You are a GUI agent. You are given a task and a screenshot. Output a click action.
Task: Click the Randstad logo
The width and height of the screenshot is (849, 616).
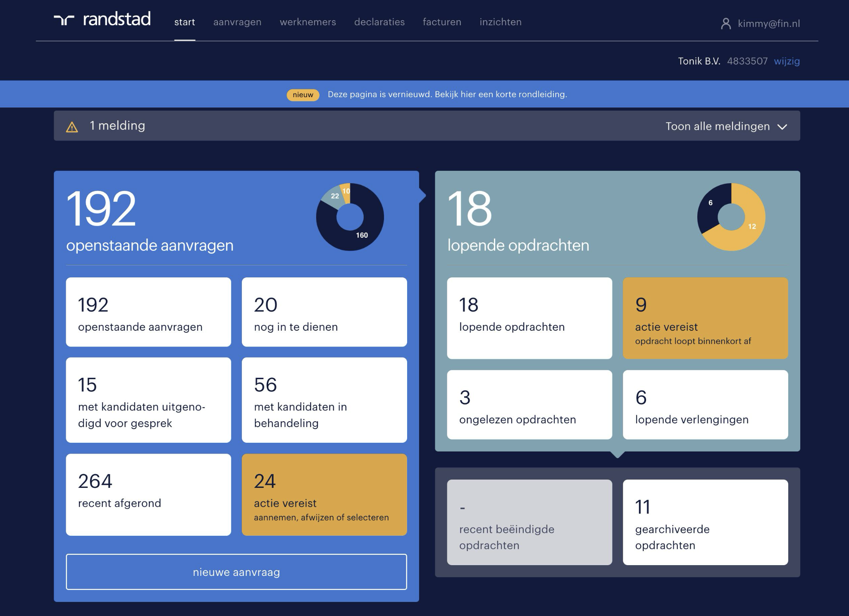click(x=102, y=19)
